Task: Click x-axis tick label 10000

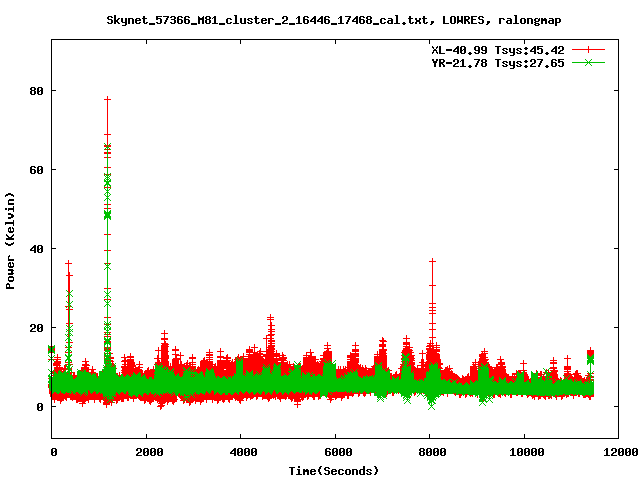Action: 527,452
